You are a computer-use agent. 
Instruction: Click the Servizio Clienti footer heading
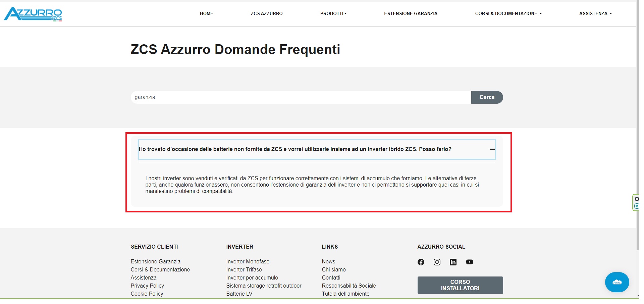coord(154,247)
